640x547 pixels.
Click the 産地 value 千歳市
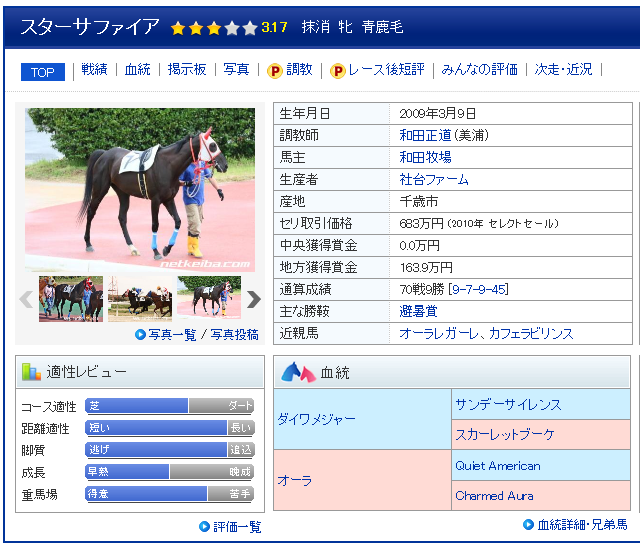[418, 201]
